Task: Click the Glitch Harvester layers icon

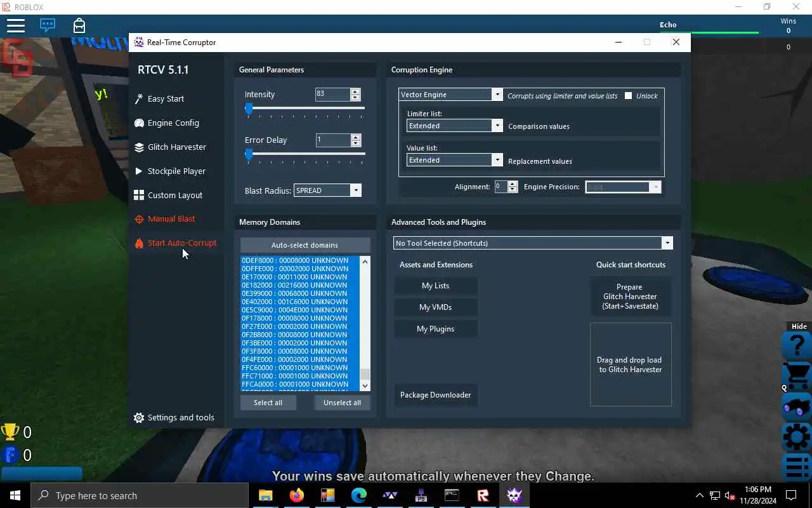Action: [x=139, y=147]
